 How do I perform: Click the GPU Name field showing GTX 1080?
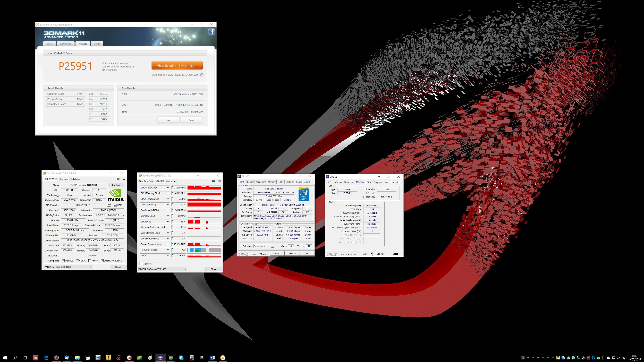coord(83,185)
